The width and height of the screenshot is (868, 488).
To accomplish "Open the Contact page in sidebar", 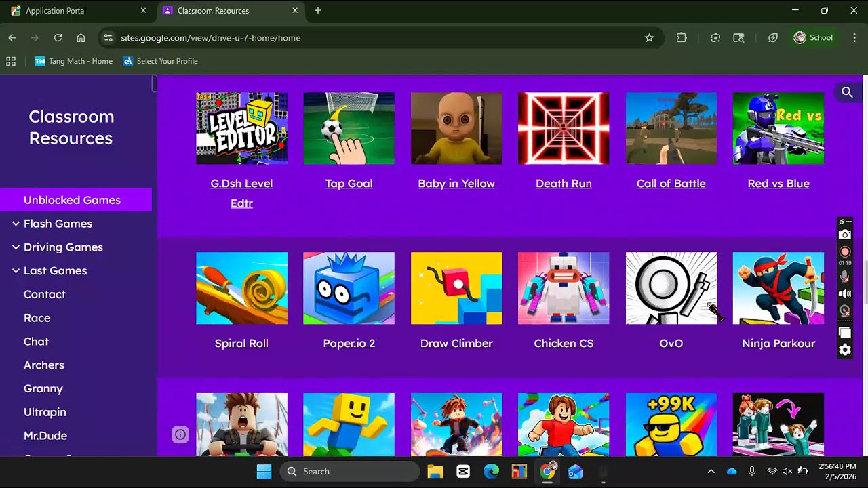I will (x=45, y=294).
